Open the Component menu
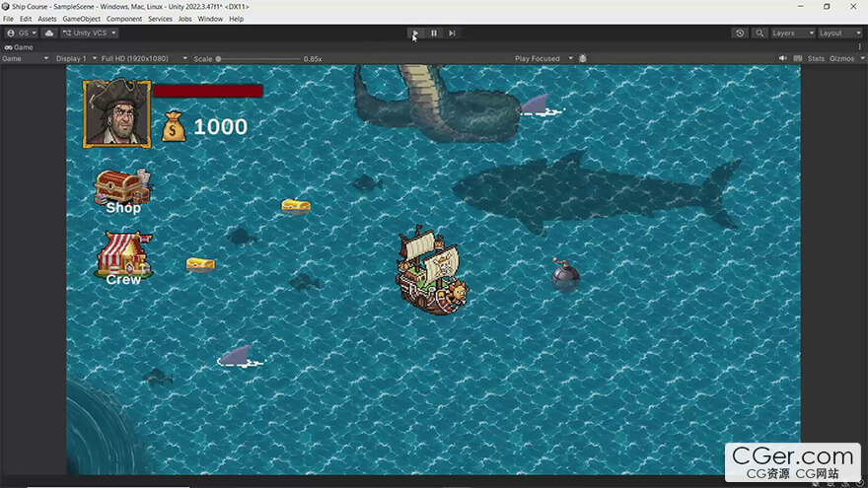Viewport: 868px width, 488px height. [x=124, y=19]
